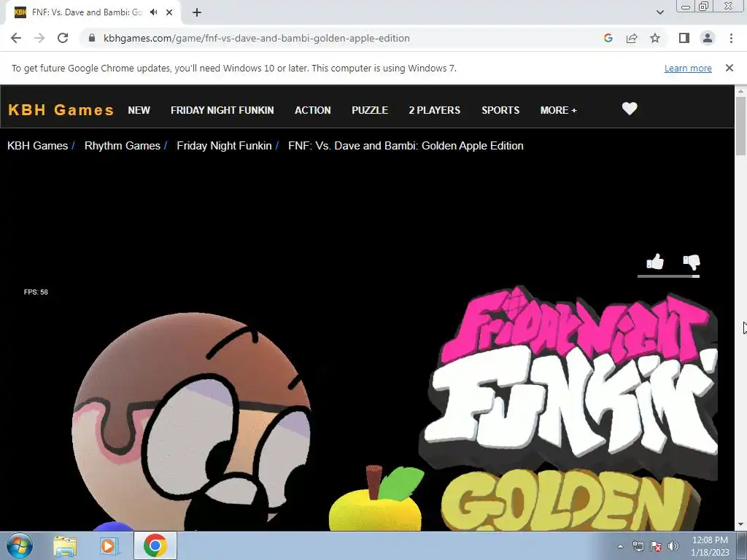This screenshot has width=747, height=560.
Task: Click the page vertical scrollbar thumb
Action: [x=740, y=125]
